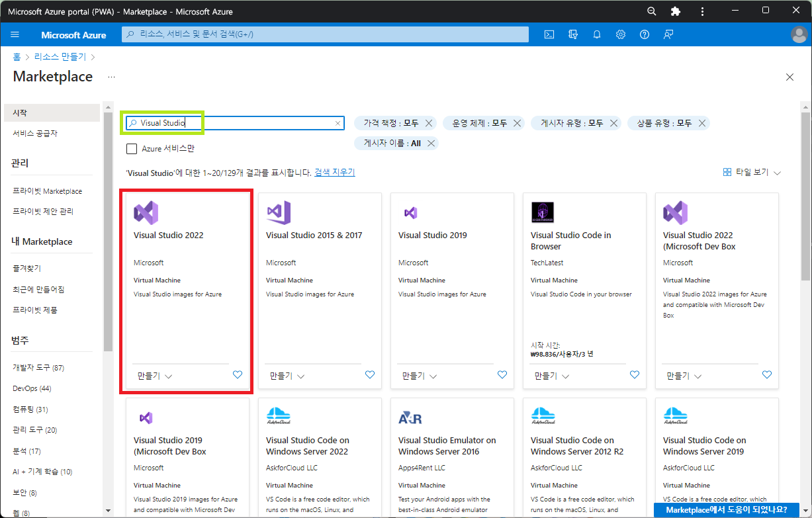Open Visual Studio Code on Windows Server 2022
812x518 pixels.
click(x=308, y=446)
